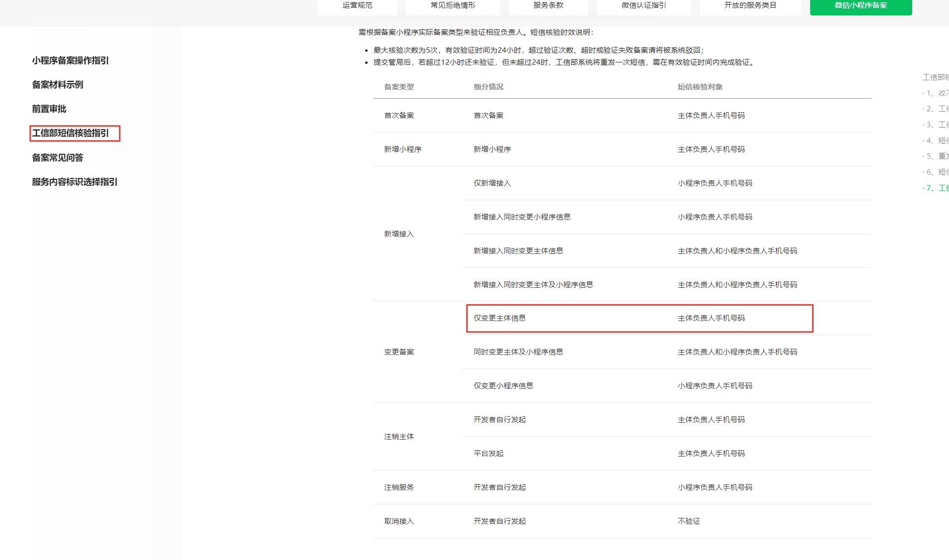Jump to outline item starting with 5、重发
Screen dimensions: 949x560
[x=937, y=156]
